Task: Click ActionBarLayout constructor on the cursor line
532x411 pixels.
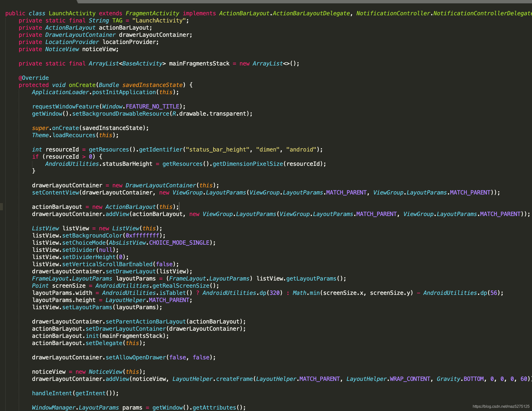Action: tap(130, 207)
